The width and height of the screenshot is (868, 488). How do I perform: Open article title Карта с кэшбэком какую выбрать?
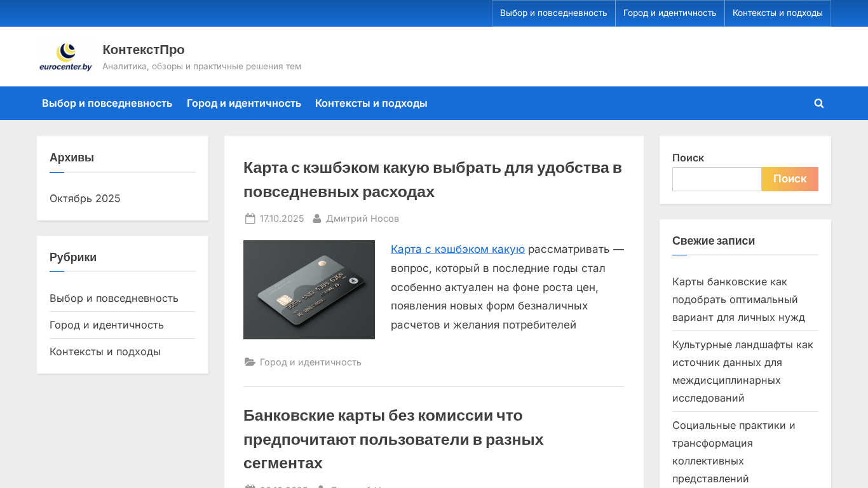[433, 180]
